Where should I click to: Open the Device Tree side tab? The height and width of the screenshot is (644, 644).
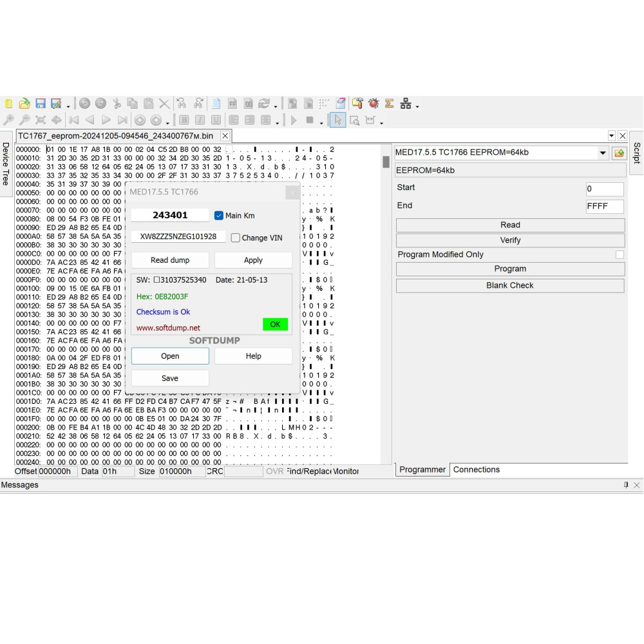6,164
